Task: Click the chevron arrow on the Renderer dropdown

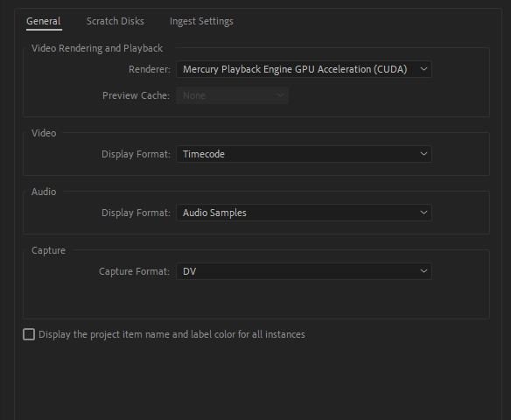Action: point(423,69)
